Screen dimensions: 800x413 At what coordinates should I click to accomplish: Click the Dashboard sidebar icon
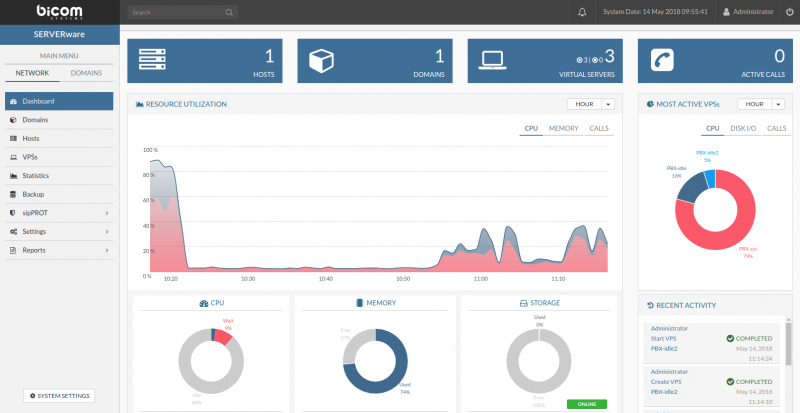click(13, 102)
